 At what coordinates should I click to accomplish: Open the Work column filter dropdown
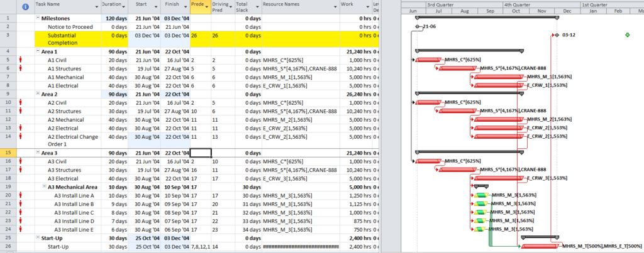(367, 7)
